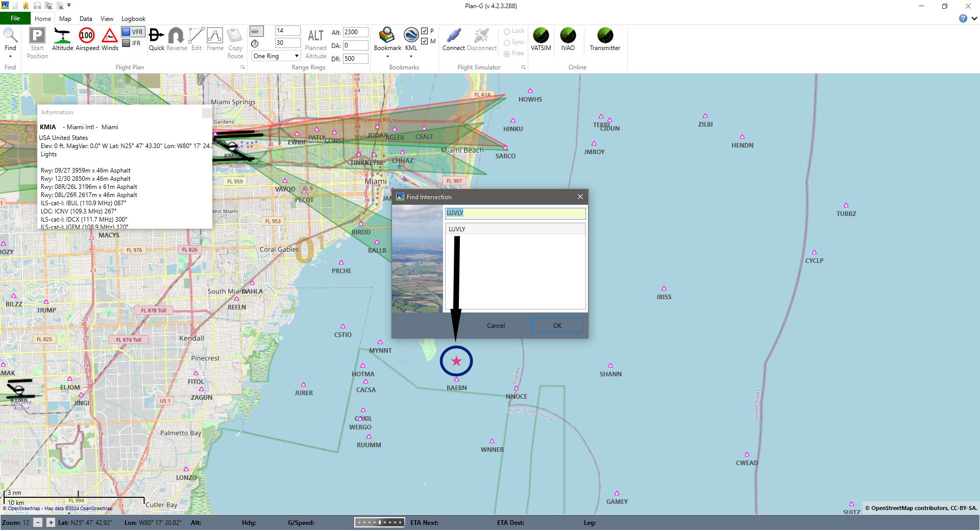Switch to the Map tab
The image size is (980, 531).
pyautogui.click(x=65, y=19)
